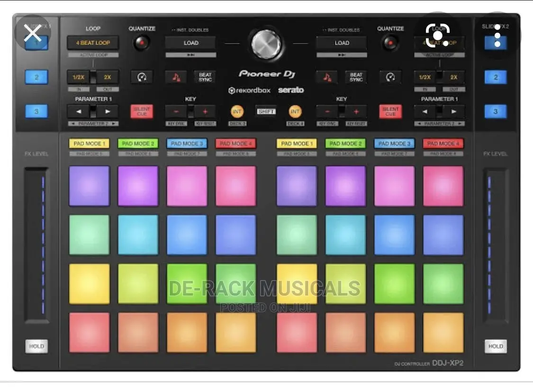Tap bright yellow pad under left PAD MODE 1
This screenshot has width=533, height=392.
[90, 283]
